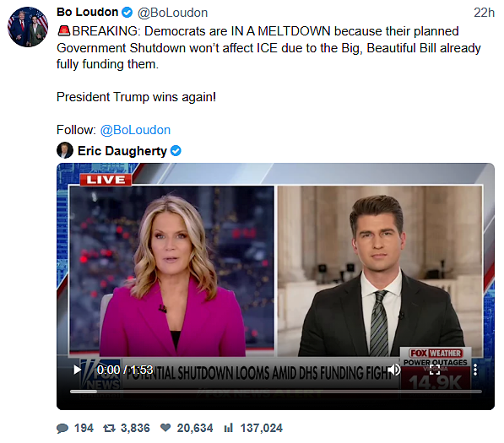Mute the video with speaker icon
504x443 pixels.
pyautogui.click(x=394, y=370)
